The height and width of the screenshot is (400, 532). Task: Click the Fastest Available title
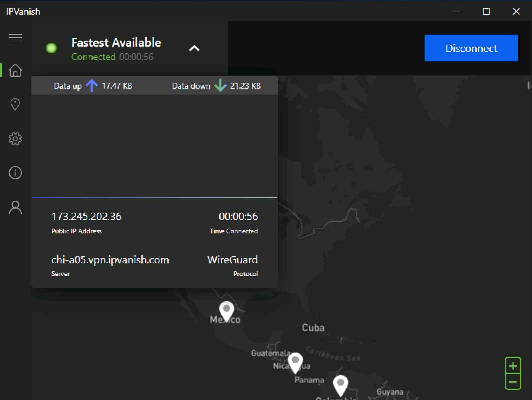click(116, 42)
